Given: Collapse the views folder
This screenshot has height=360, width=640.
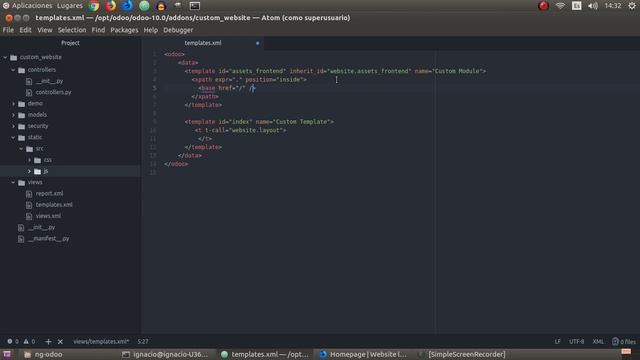Looking at the screenshot, I should [13, 182].
